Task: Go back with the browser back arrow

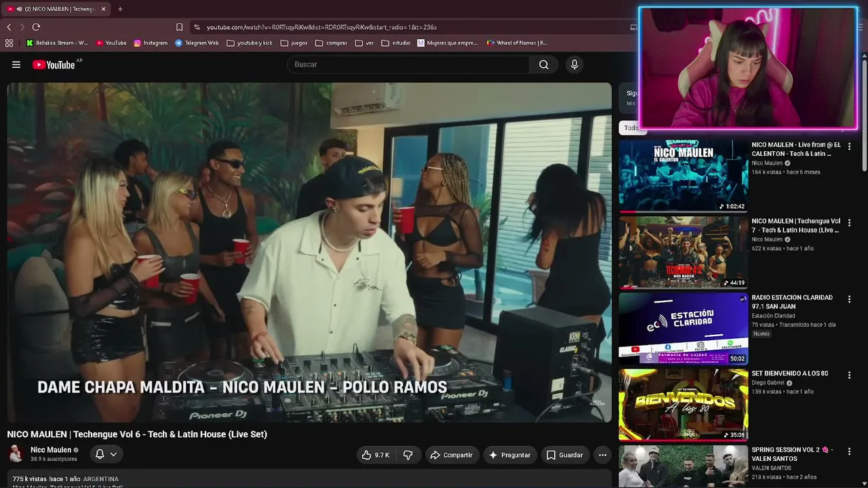Action: coord(9,27)
